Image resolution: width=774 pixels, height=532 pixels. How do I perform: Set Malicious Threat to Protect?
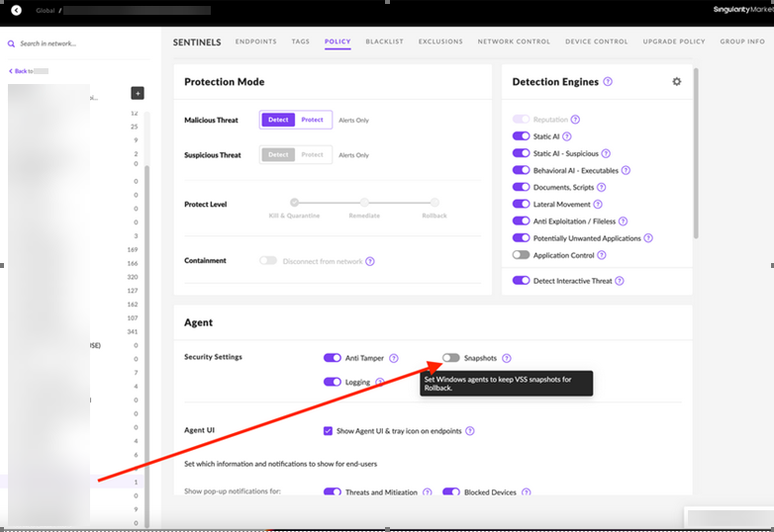coord(313,120)
